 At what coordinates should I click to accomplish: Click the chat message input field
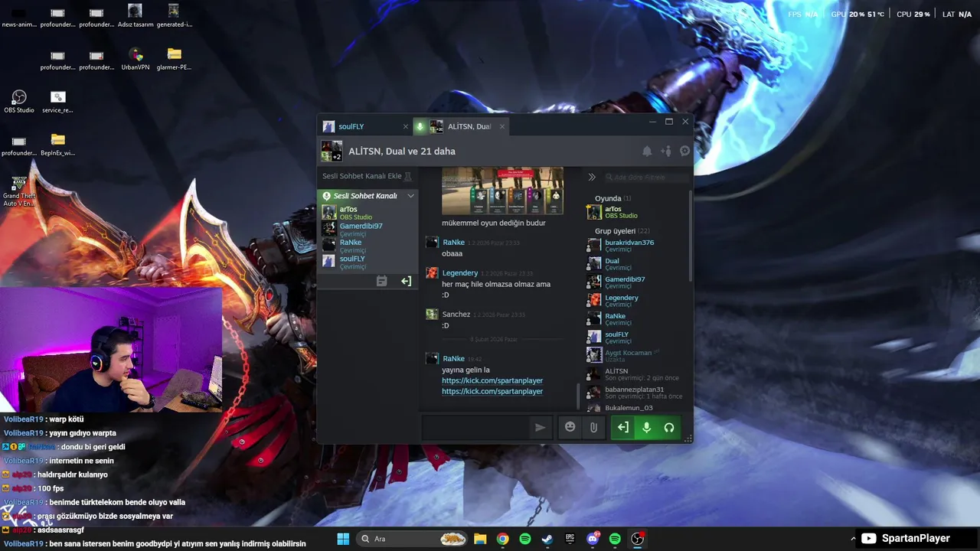475,428
